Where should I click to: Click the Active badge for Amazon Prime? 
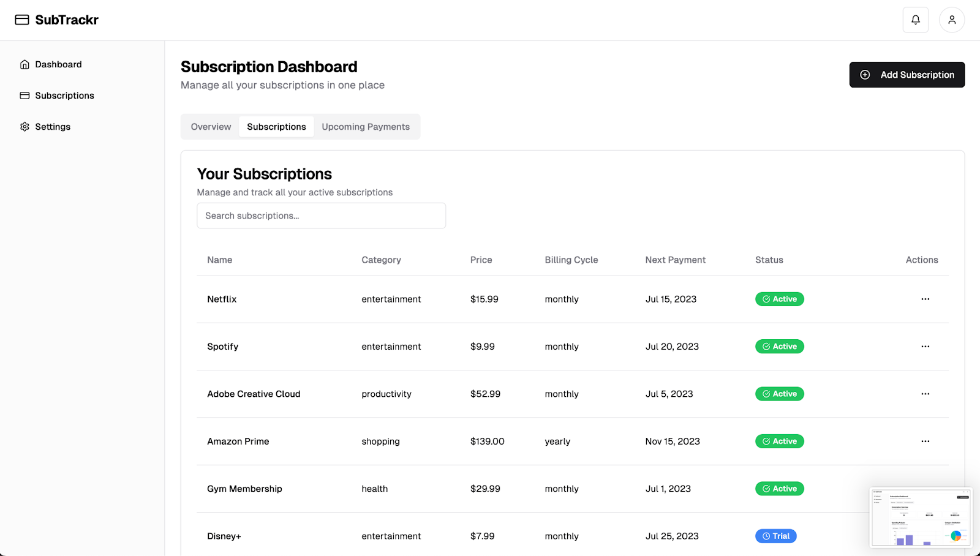(x=779, y=441)
